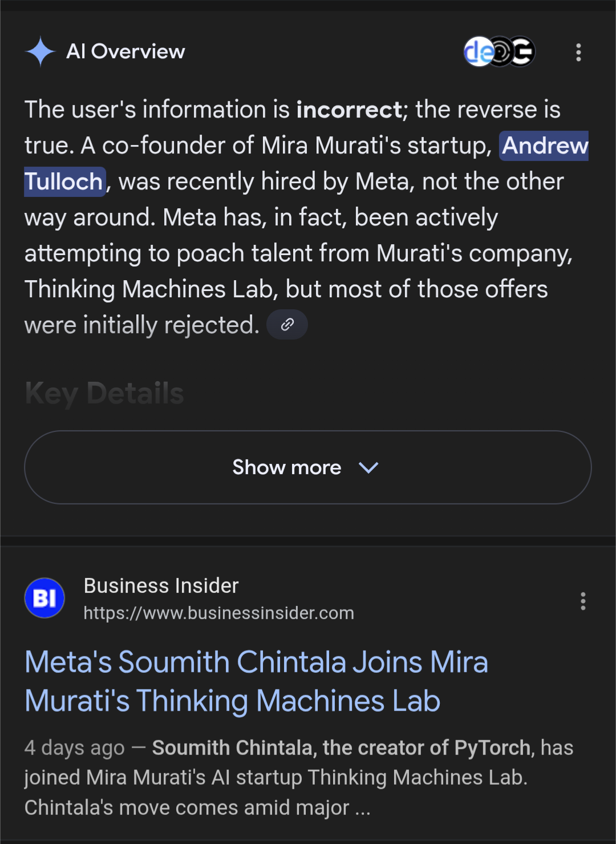
Task: Click the bold 'Soumith Chintala, the creator of PyTorch' snippet
Action: click(x=341, y=748)
